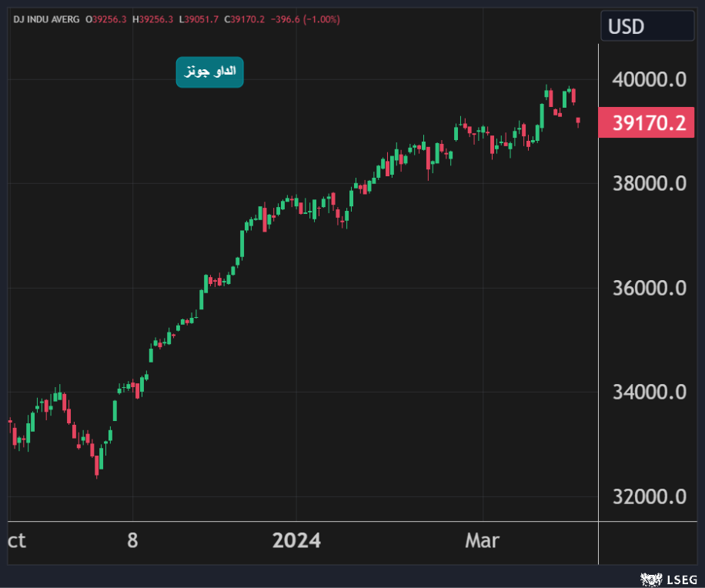Click the LSEG logo icon
Viewport: 705px width, 588px height.
[650, 577]
